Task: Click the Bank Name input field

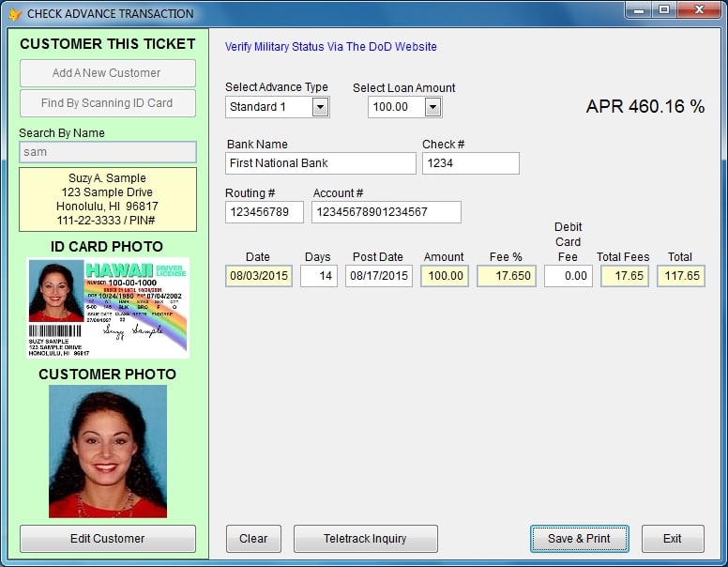Action: (320, 163)
